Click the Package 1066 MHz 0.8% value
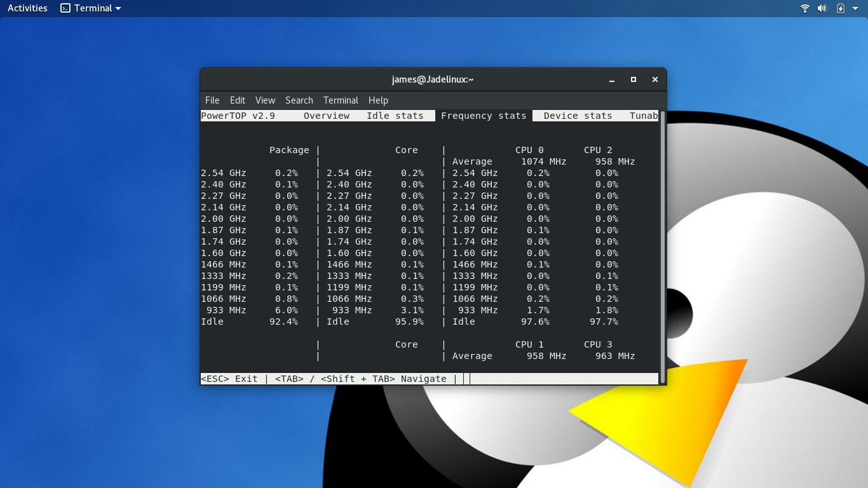868x488 pixels. point(287,299)
